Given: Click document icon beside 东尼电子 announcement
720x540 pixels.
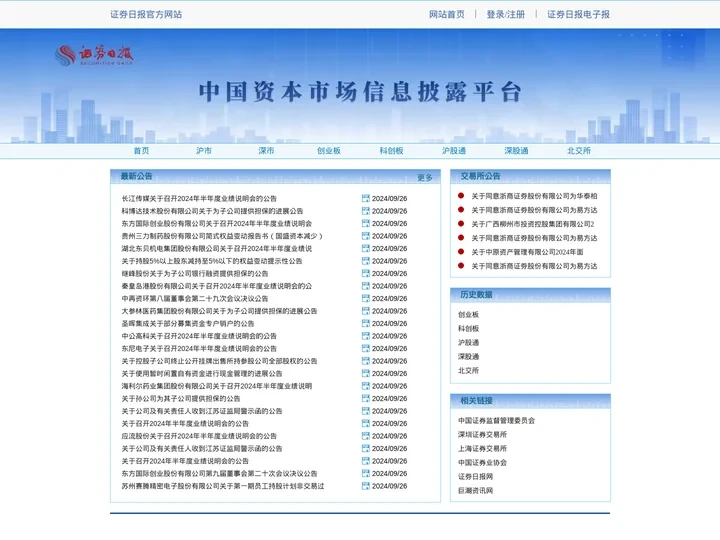Looking at the screenshot, I should (366, 348).
